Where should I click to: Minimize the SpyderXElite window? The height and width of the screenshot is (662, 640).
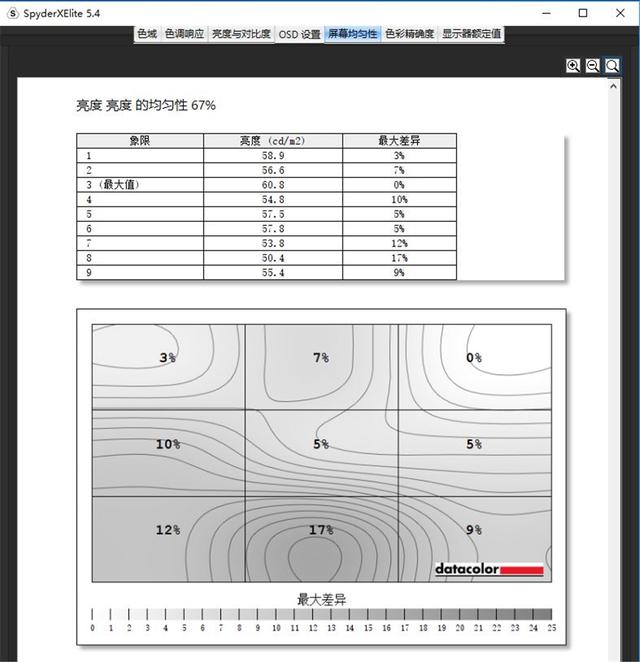[x=546, y=13]
